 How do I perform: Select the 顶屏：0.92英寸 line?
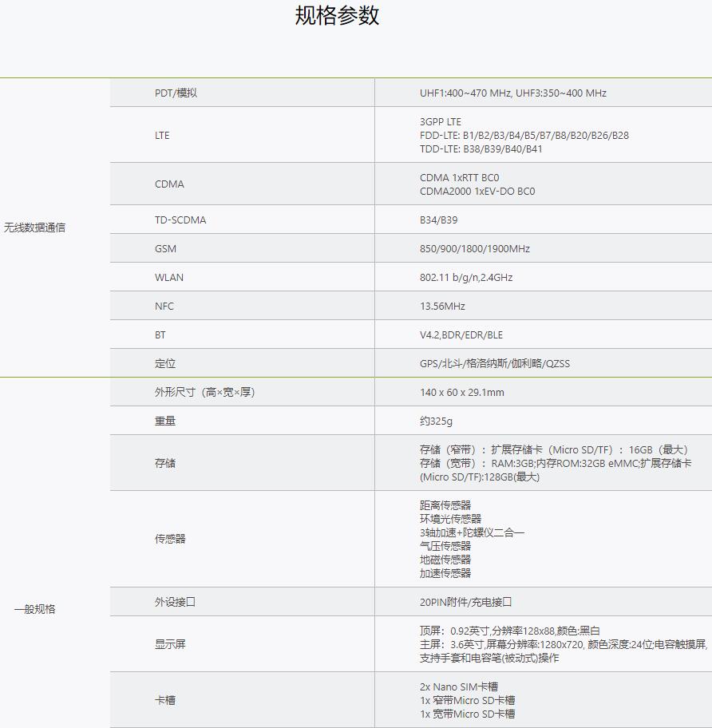tap(510, 631)
